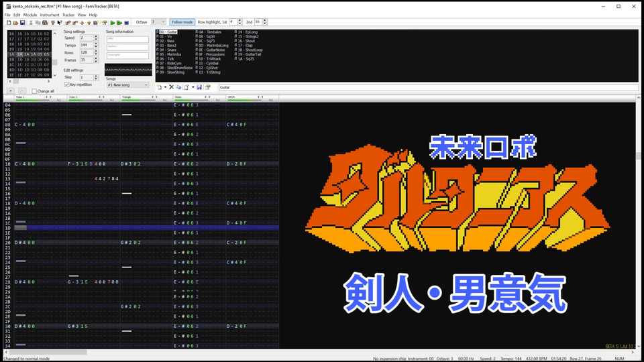Select instrument 04 - Snare
Viewport: 644px width, 362px height.
[x=168, y=50]
